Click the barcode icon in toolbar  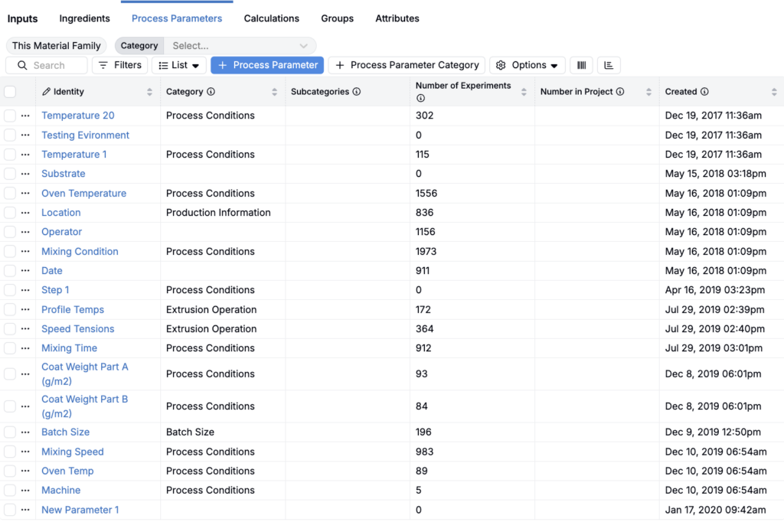[580, 65]
